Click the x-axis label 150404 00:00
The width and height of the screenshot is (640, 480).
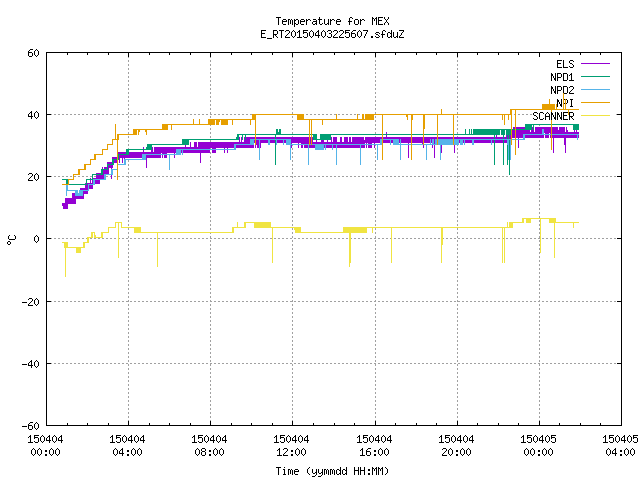(45, 446)
